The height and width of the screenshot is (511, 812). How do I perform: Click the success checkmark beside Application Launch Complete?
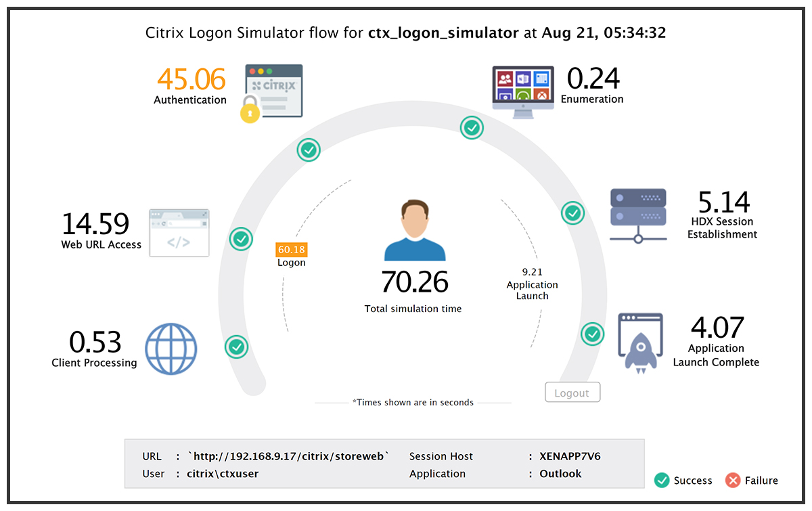pyautogui.click(x=593, y=334)
